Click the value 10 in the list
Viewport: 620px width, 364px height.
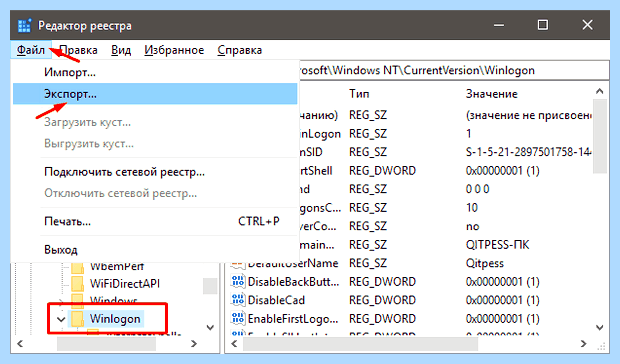point(472,207)
